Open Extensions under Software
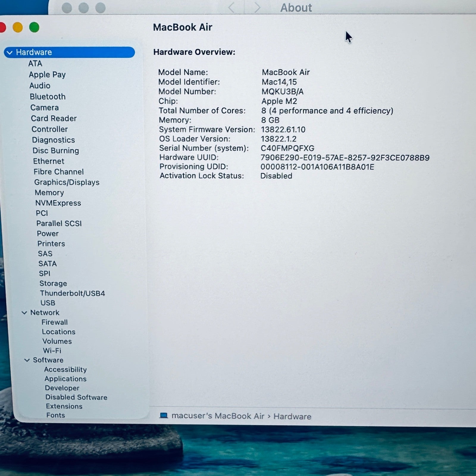Image resolution: width=476 pixels, height=476 pixels. tap(64, 406)
